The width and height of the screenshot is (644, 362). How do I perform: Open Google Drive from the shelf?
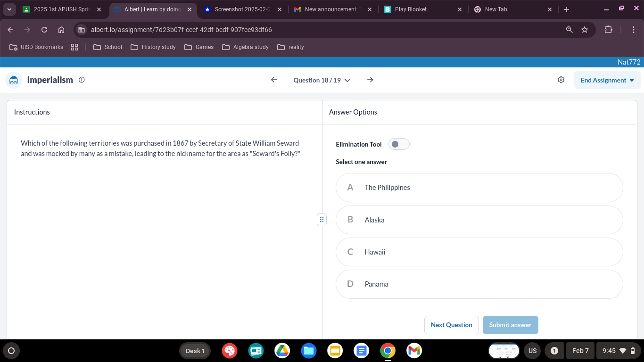282,350
